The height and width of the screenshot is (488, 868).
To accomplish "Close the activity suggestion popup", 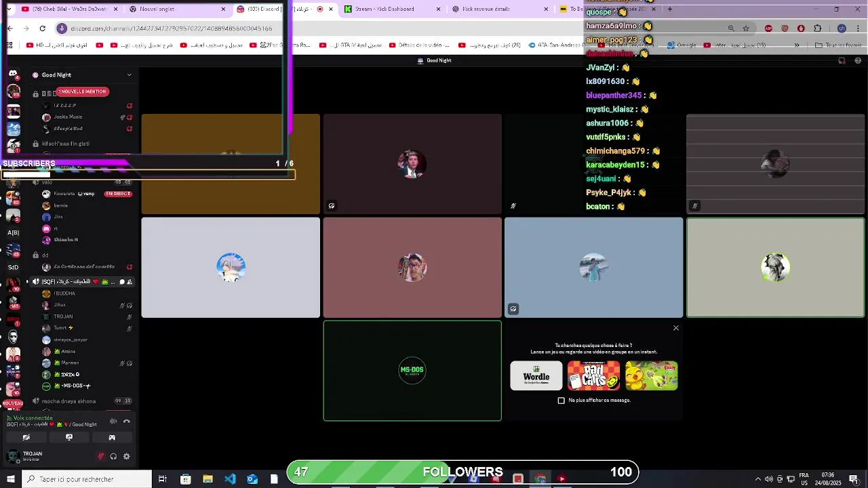I will point(675,328).
